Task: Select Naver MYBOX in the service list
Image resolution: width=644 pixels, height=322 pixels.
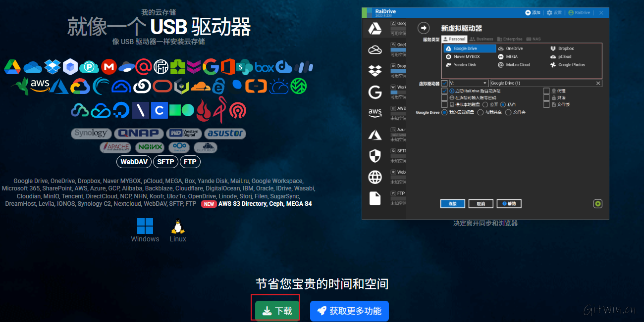Action: [463, 57]
